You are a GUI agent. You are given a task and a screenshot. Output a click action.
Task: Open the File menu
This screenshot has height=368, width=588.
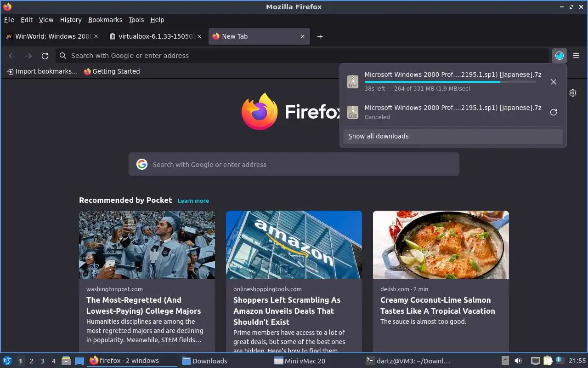[x=9, y=20]
